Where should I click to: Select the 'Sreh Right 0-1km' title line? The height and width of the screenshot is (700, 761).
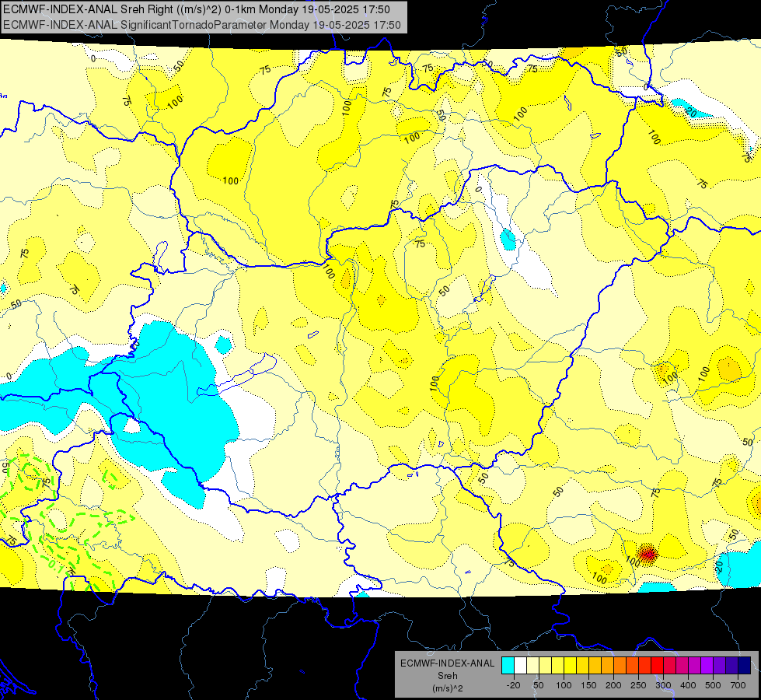pyautogui.click(x=196, y=9)
